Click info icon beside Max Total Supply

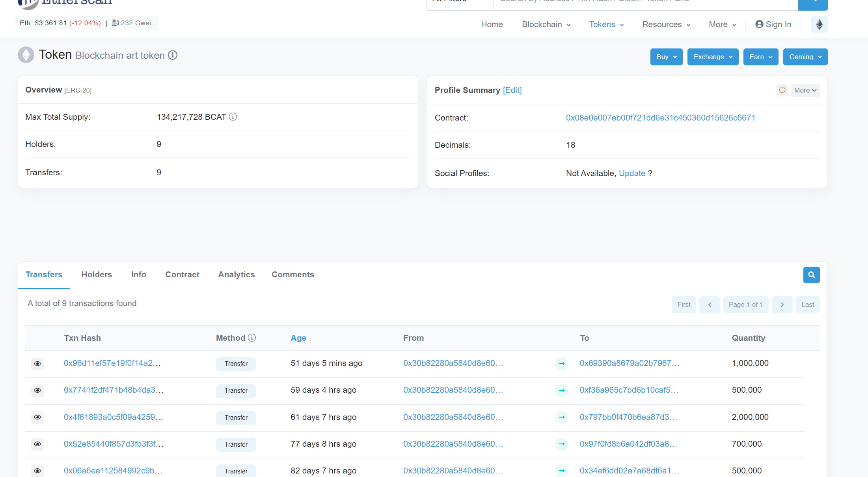(x=233, y=117)
